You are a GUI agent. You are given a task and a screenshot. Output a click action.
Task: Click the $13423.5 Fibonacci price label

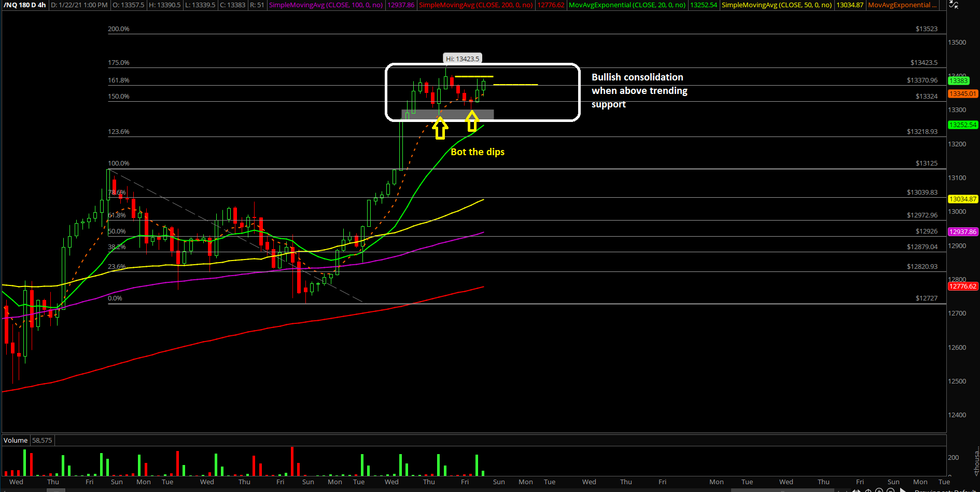924,63
